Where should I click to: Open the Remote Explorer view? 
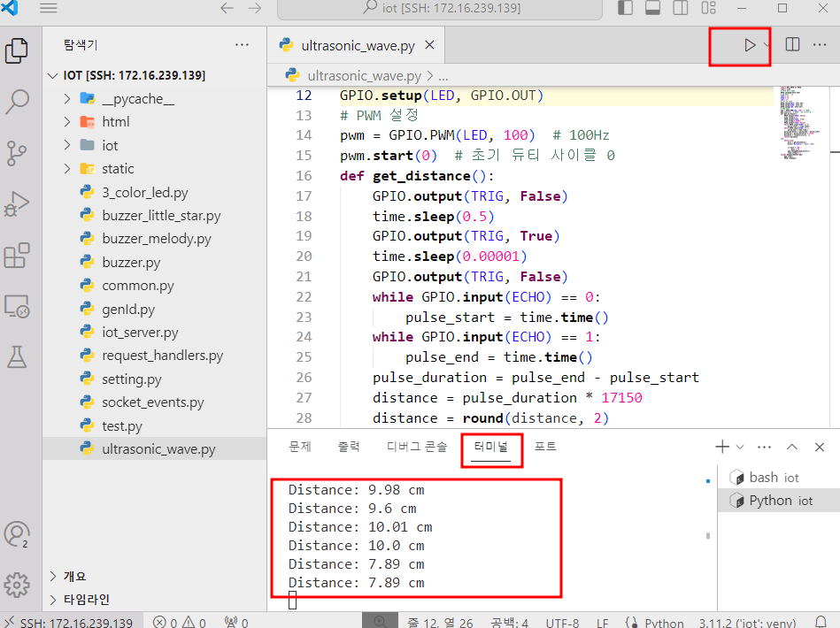coord(17,306)
